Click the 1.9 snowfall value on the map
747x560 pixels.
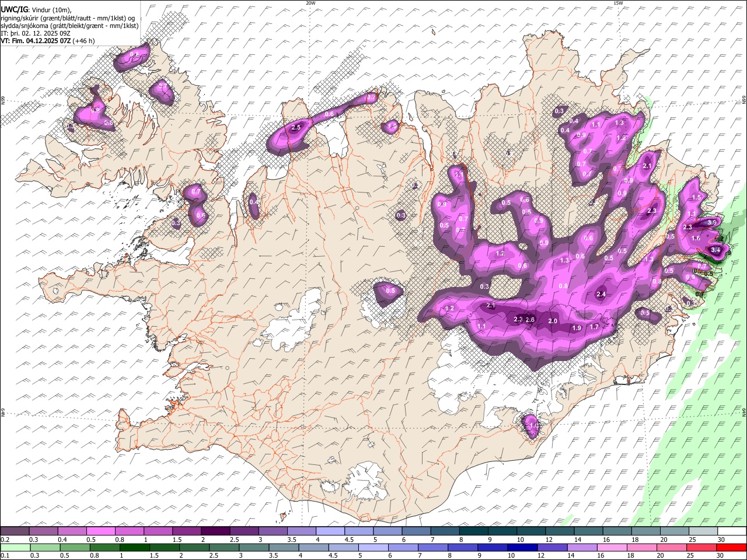(577, 328)
